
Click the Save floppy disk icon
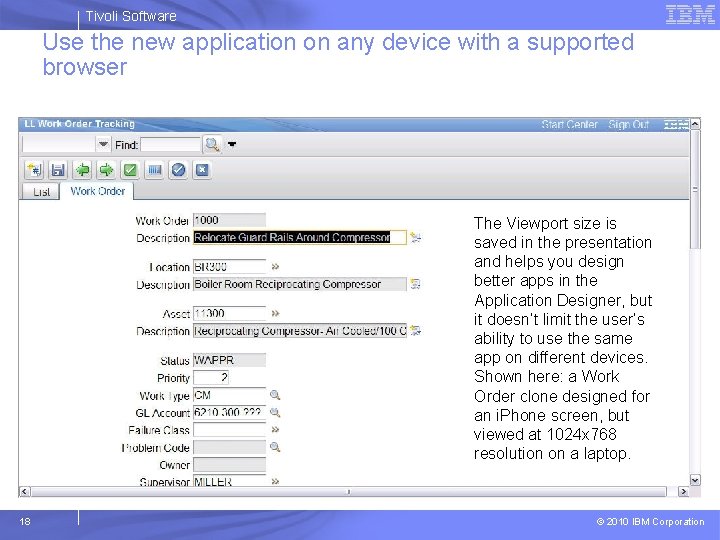[58, 170]
